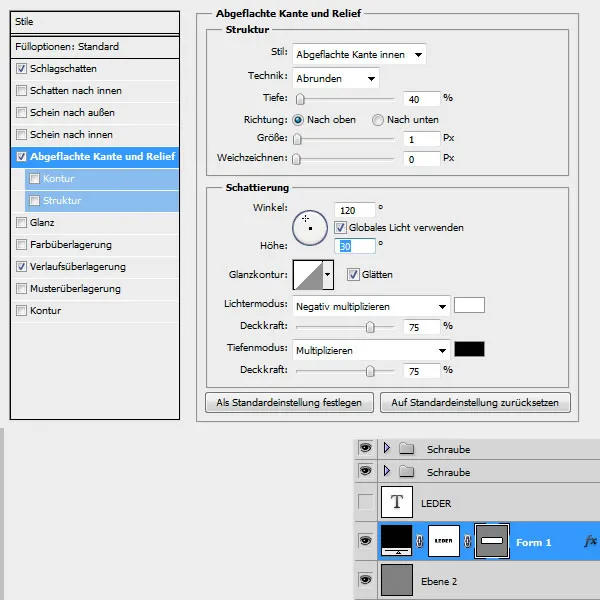Click the black Tiefenmodus color swatch

point(469,350)
